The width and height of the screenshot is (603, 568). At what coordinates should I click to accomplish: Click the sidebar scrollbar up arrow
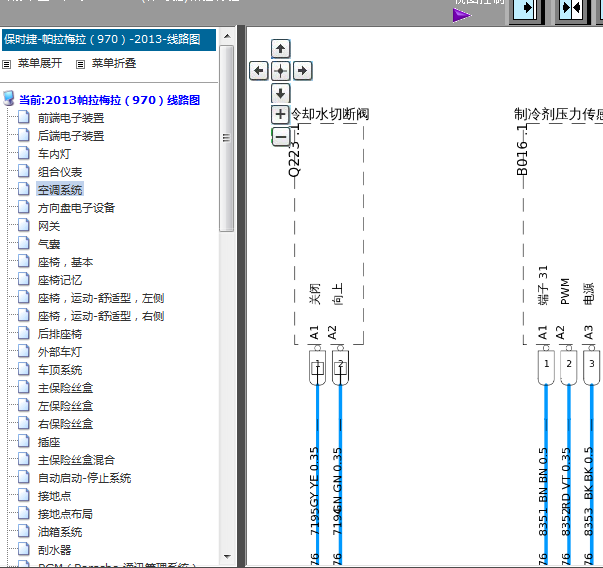tap(227, 37)
